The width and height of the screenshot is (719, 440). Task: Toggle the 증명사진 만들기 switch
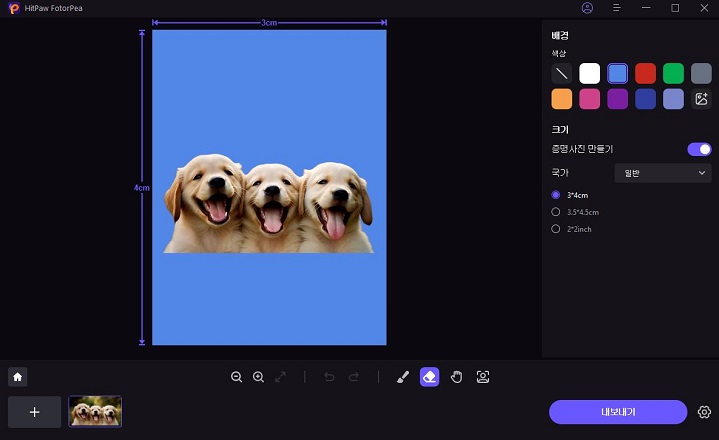coord(699,149)
